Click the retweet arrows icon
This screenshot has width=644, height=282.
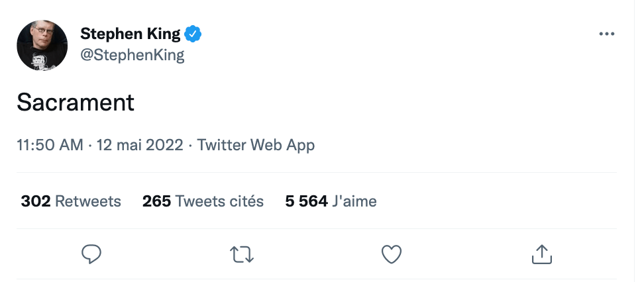(x=241, y=254)
